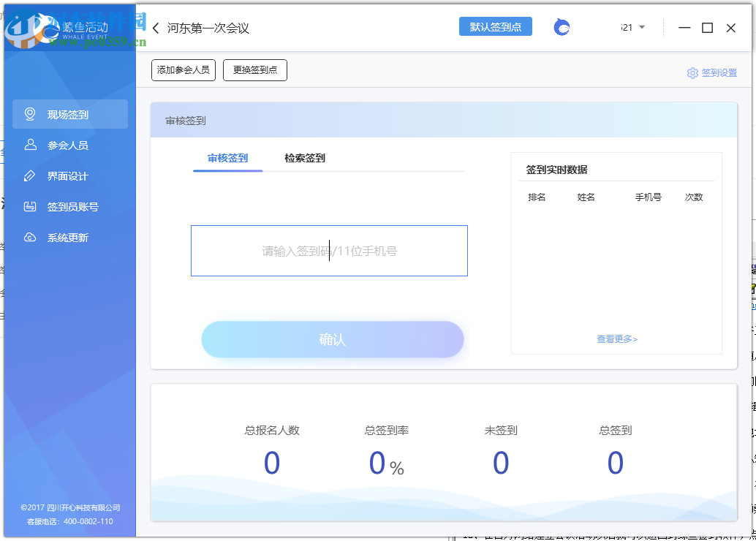Viewport: 756px width, 541px height.
Task: Click the 添加参会人员 button
Action: point(183,69)
